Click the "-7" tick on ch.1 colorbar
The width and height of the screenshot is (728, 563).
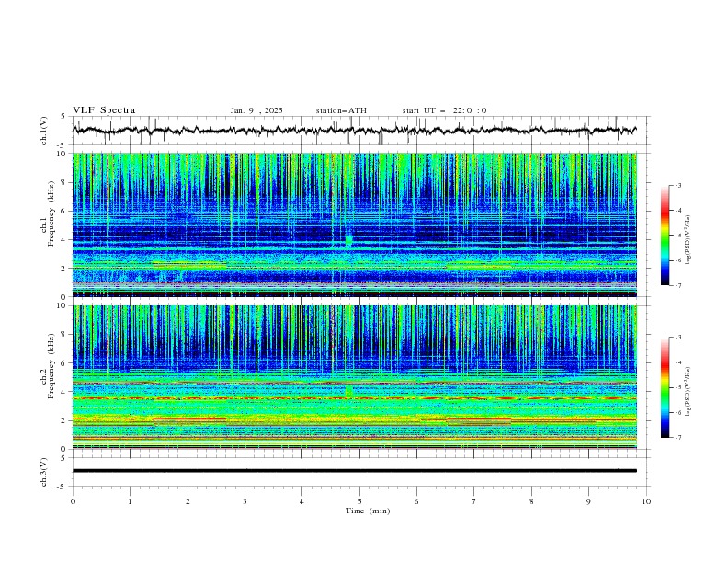coord(677,285)
